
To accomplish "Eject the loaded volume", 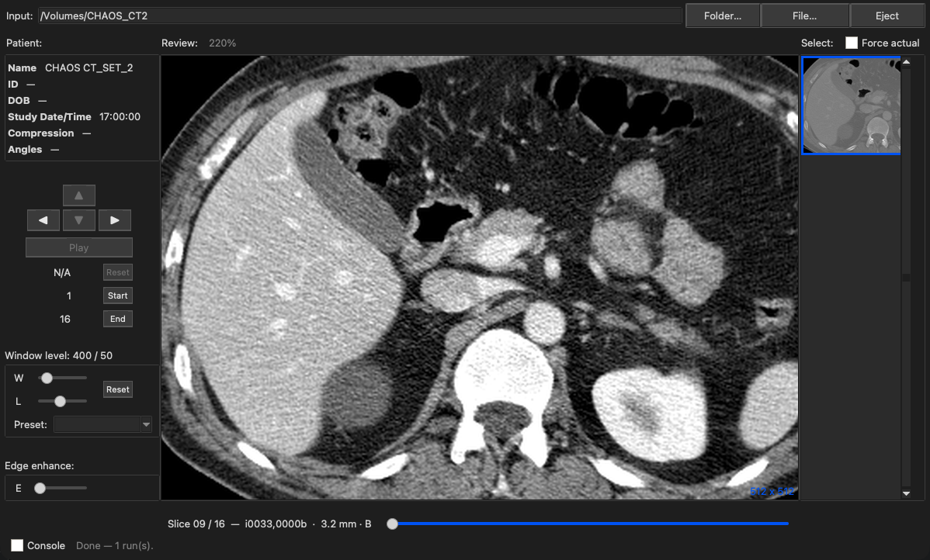I will pos(887,16).
